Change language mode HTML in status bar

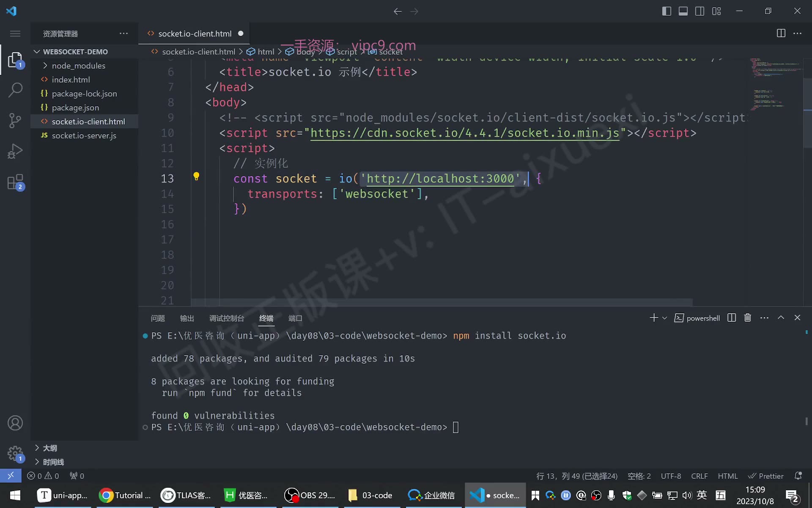728,476
